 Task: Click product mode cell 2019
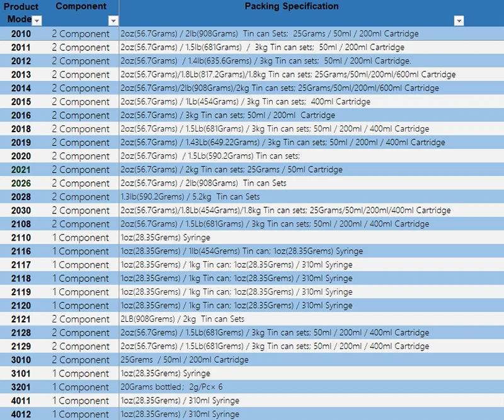21,142
